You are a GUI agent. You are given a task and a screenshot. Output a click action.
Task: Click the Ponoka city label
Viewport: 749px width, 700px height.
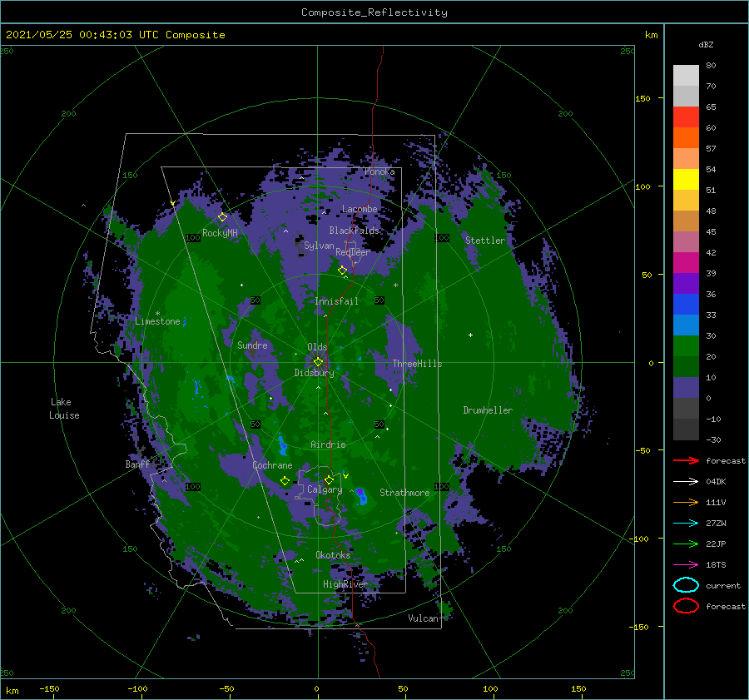pos(379,171)
